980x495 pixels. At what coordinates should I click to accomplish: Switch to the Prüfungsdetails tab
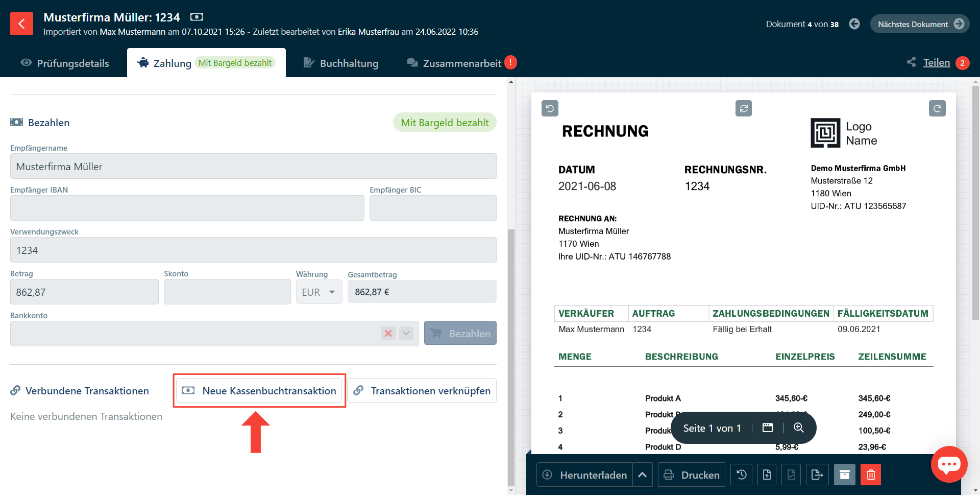[x=65, y=63]
